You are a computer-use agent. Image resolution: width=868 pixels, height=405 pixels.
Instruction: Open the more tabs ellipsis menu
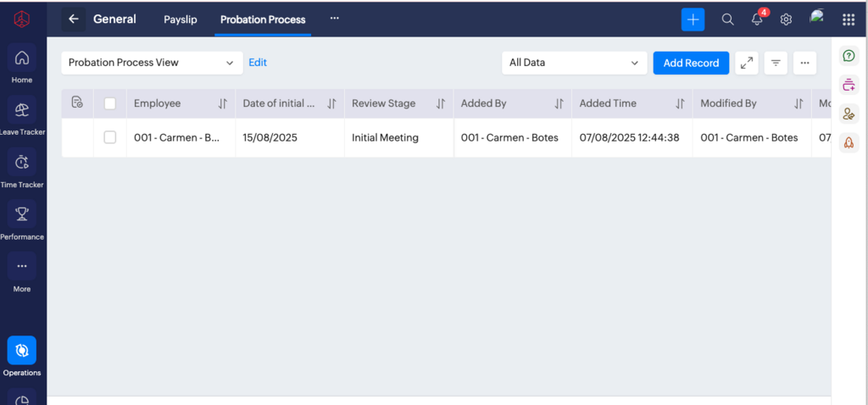coord(334,18)
